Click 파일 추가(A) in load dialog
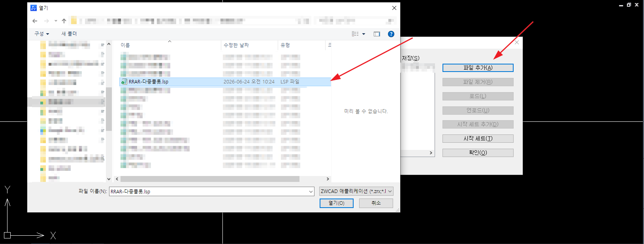The width and height of the screenshot is (644, 244). 478,68
